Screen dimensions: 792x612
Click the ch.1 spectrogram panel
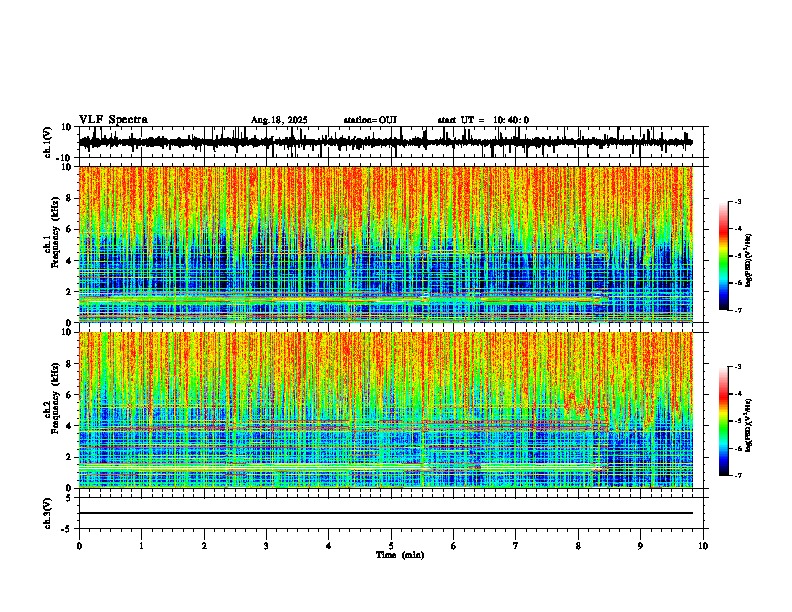coord(386,244)
